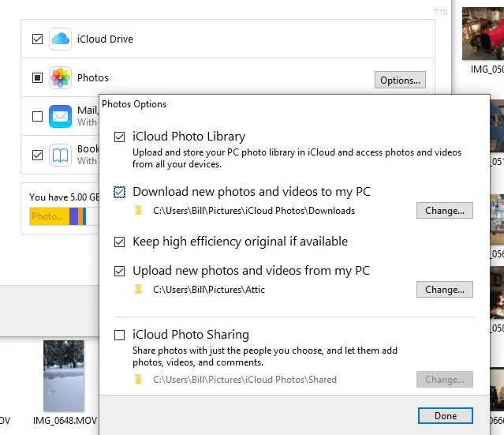504x435 pixels.
Task: Click C:\Users\Bill\Pictures\Attic path text
Action: [209, 290]
